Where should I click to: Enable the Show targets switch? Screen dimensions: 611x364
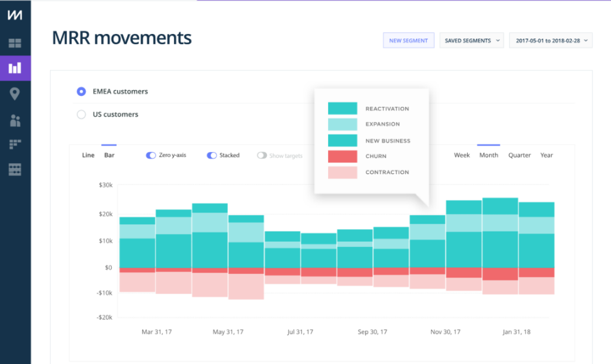262,156
